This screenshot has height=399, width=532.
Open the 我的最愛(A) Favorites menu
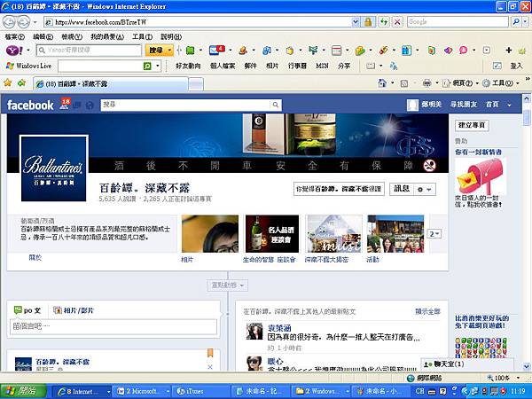107,36
